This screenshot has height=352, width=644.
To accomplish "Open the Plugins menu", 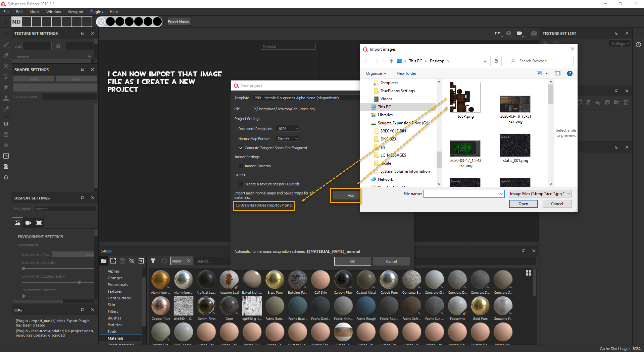I will [97, 12].
